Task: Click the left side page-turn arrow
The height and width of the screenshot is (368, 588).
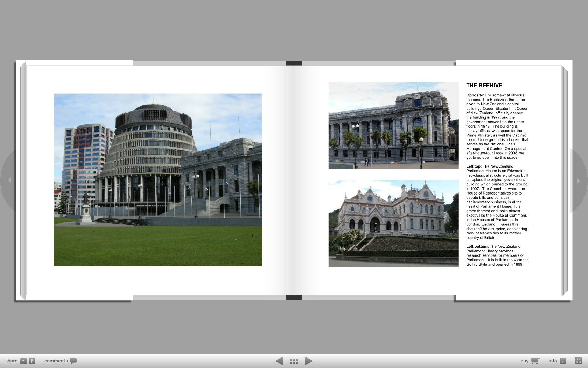Action: tap(10, 180)
